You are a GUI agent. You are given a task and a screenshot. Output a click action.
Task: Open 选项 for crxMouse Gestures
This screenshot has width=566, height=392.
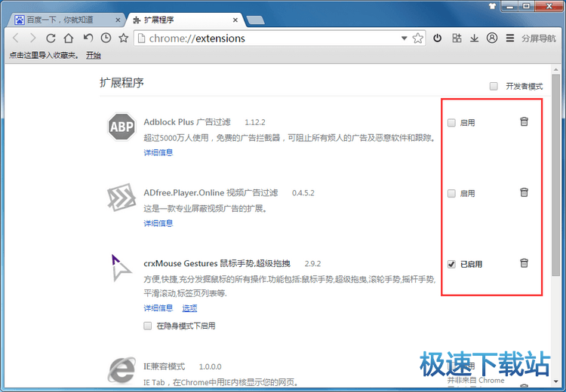point(189,308)
